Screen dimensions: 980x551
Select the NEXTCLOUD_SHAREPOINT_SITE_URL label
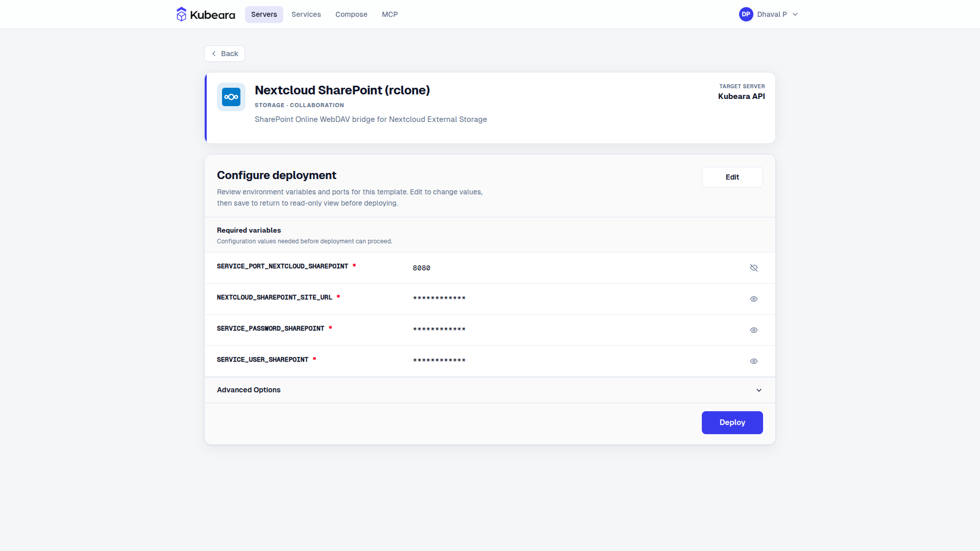click(275, 297)
